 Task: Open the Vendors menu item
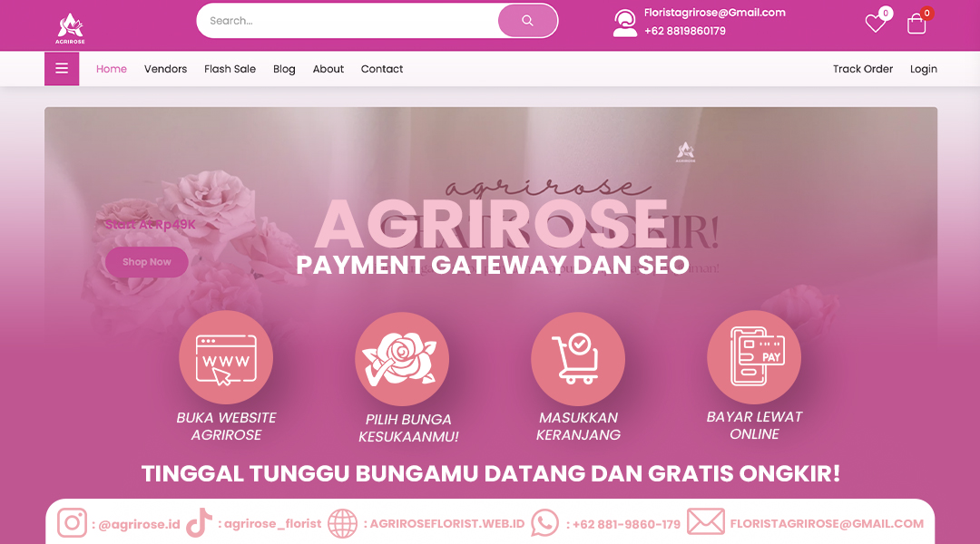(166, 69)
